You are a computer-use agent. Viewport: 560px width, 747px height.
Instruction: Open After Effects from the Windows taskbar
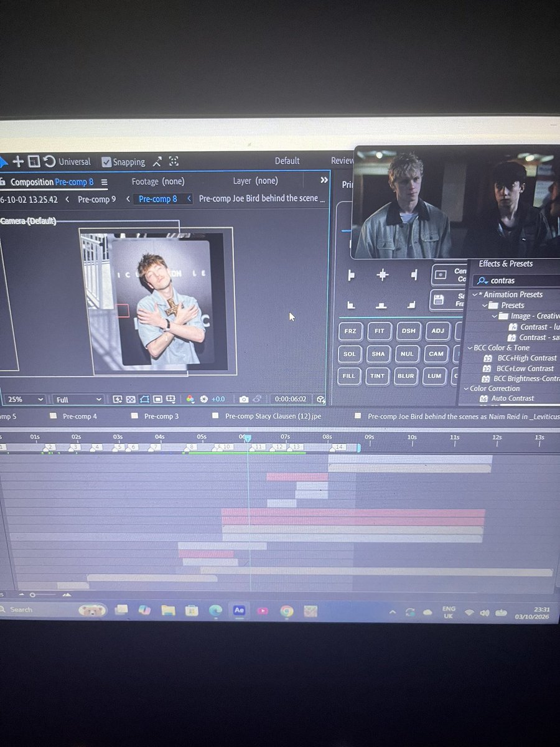click(x=238, y=611)
